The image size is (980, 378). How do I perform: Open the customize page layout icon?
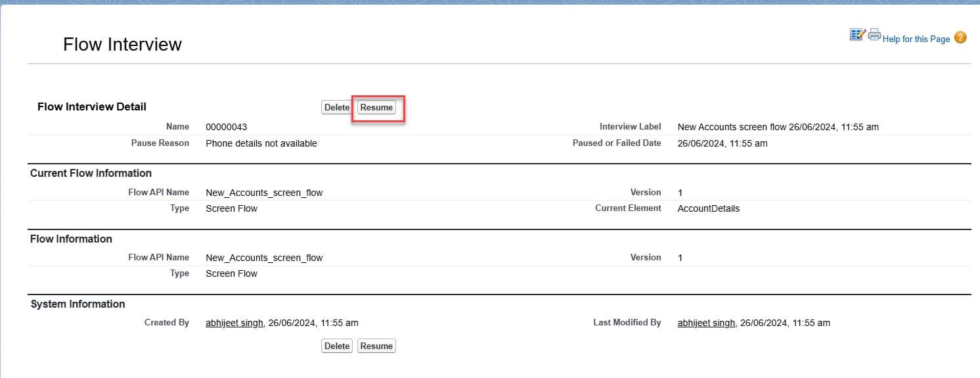tap(857, 35)
